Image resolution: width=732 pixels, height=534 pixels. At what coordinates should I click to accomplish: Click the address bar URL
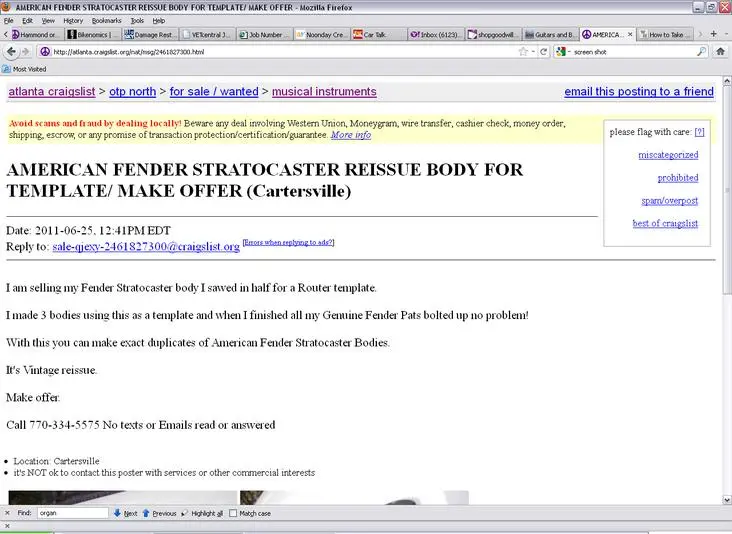129,52
